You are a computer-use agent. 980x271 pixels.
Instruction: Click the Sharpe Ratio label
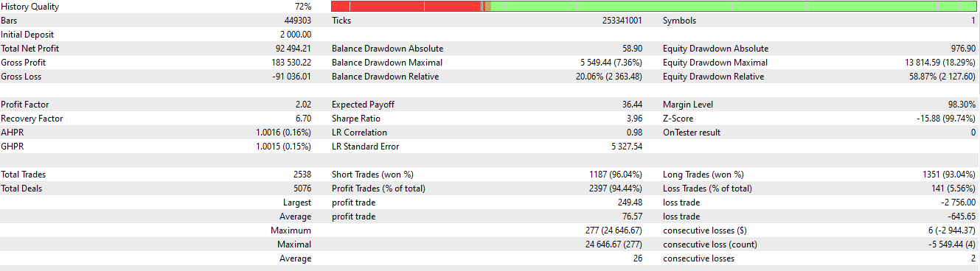357,119
